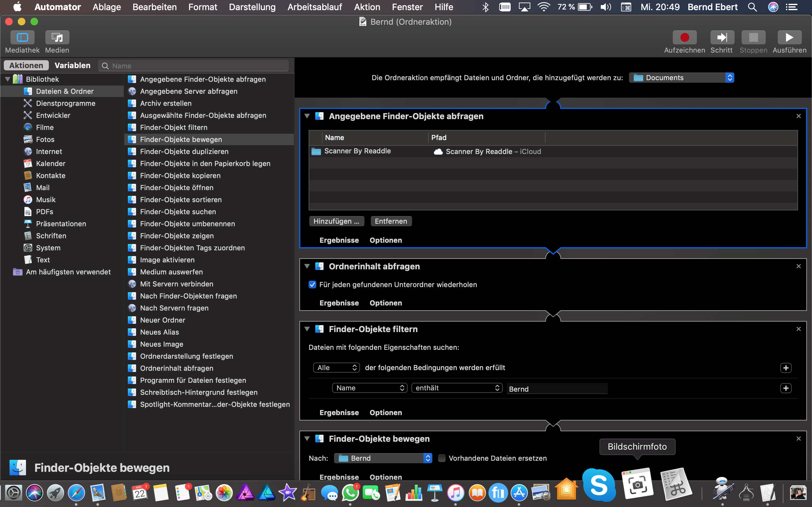Screen dimensions: 812x507
Task: Open the 'enthält' condition dropdown
Action: point(457,388)
